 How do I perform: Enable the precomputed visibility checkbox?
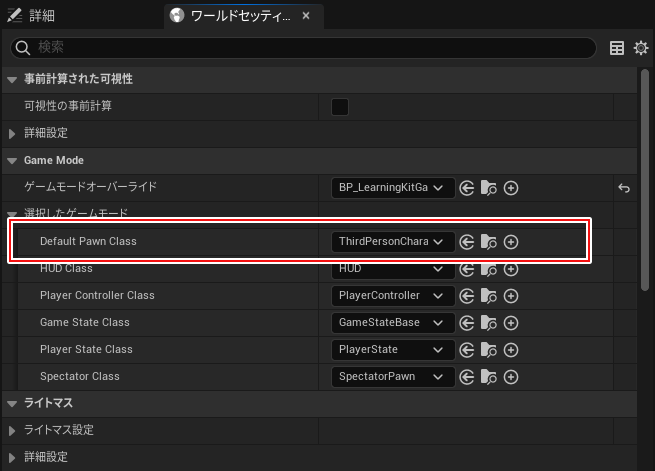tap(340, 107)
